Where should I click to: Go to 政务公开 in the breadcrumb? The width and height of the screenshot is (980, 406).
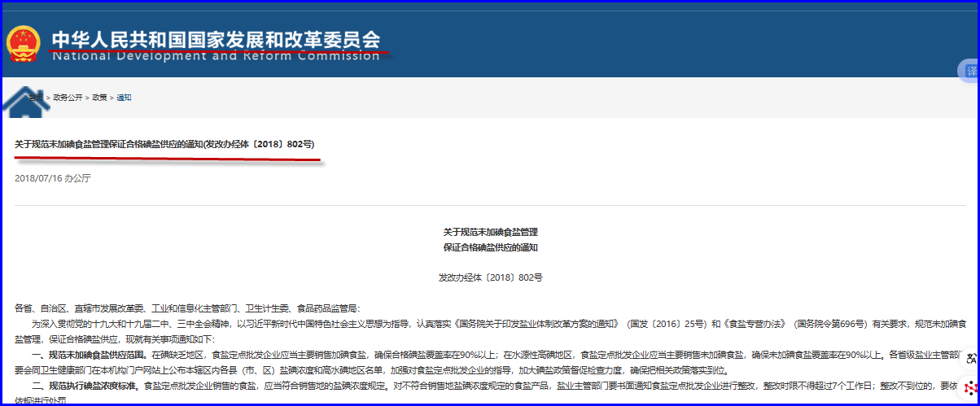tap(68, 98)
